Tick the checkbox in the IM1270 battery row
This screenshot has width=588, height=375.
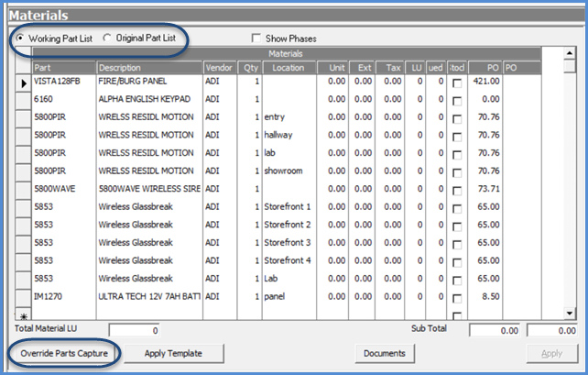(x=457, y=298)
